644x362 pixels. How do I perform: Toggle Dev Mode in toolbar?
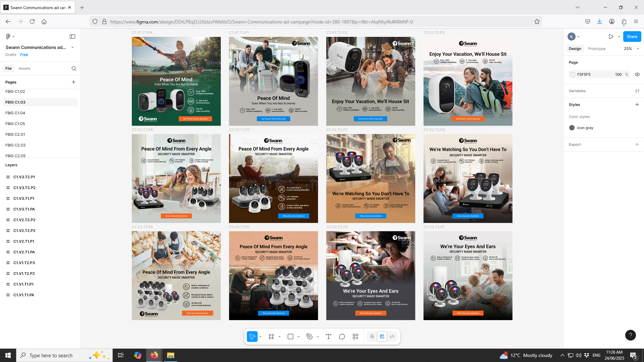coord(392,337)
